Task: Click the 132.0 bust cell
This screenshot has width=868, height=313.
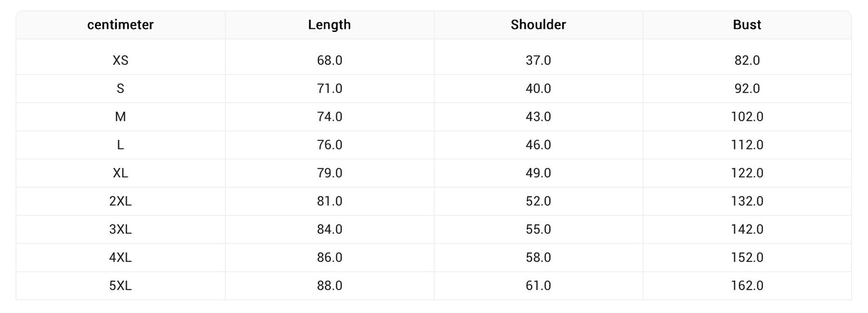Action: tap(747, 201)
